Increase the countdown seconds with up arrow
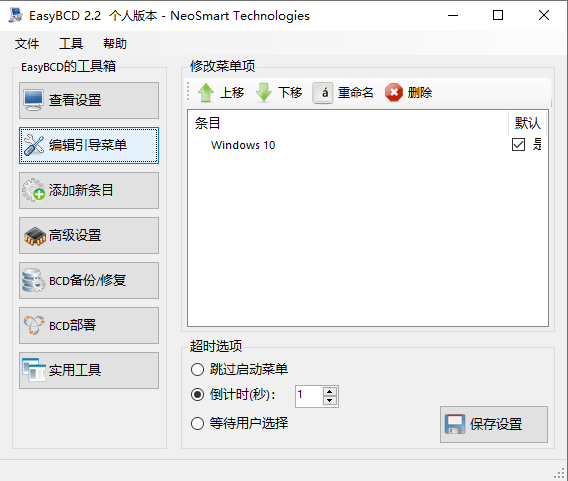The image size is (568, 481). point(330,392)
